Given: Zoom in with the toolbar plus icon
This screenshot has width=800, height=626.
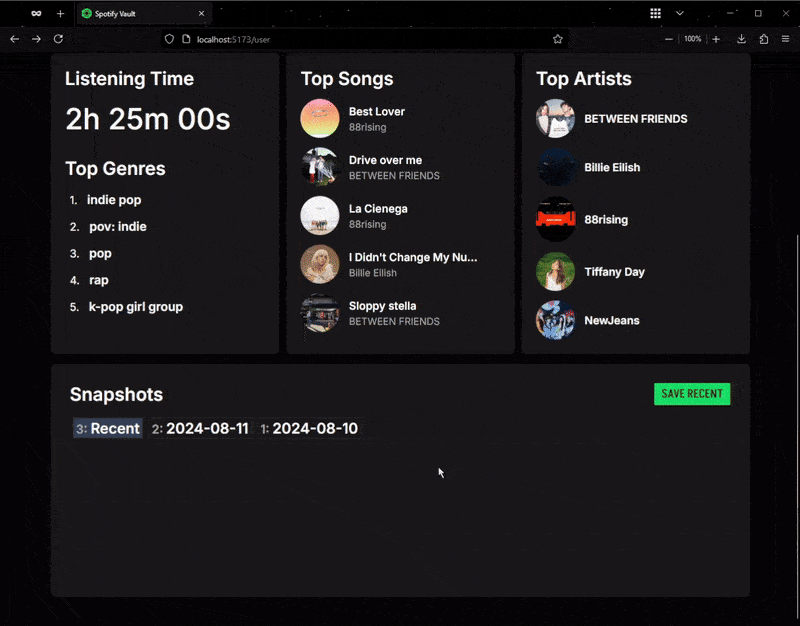Looking at the screenshot, I should tap(716, 39).
